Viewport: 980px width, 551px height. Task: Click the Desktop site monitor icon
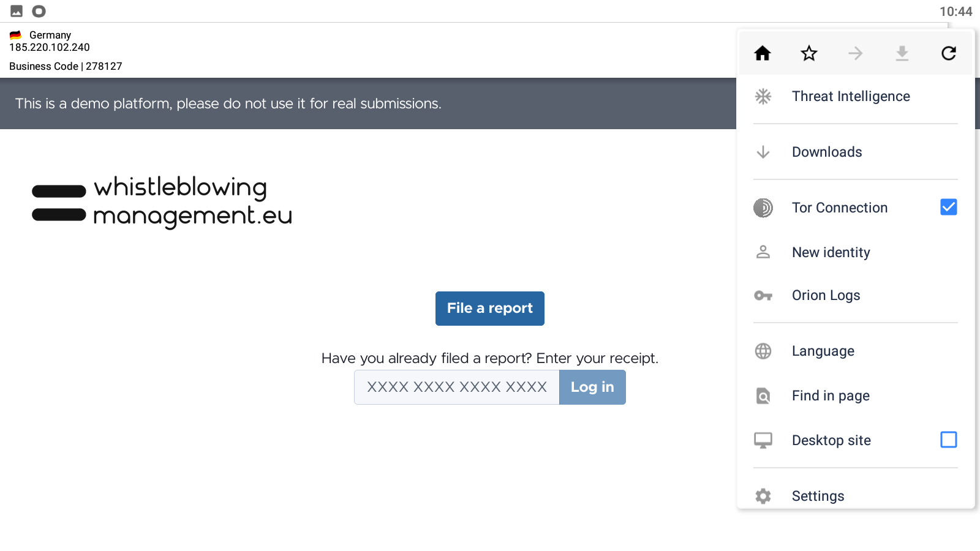pyautogui.click(x=763, y=440)
